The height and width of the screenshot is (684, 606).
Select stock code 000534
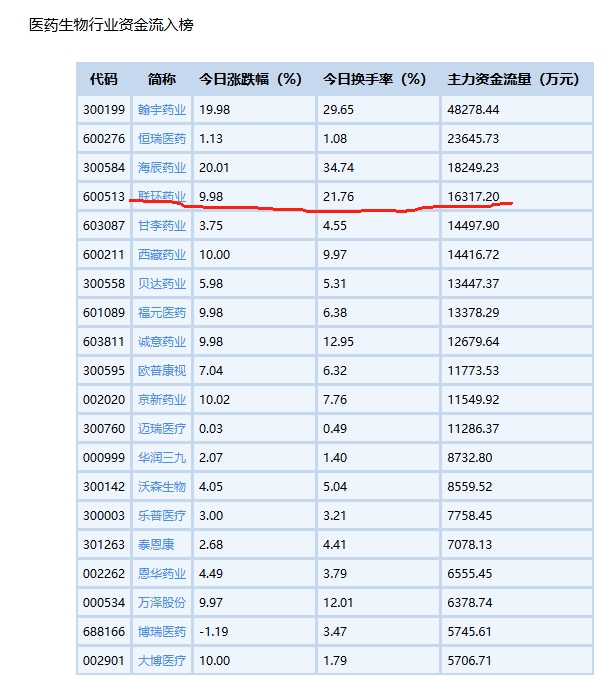104,603
